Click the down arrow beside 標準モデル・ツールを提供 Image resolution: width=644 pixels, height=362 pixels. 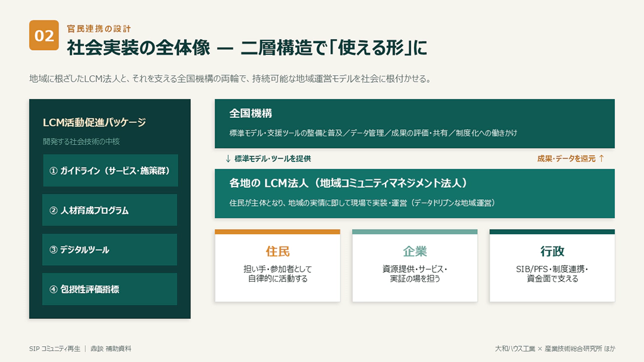(x=228, y=159)
